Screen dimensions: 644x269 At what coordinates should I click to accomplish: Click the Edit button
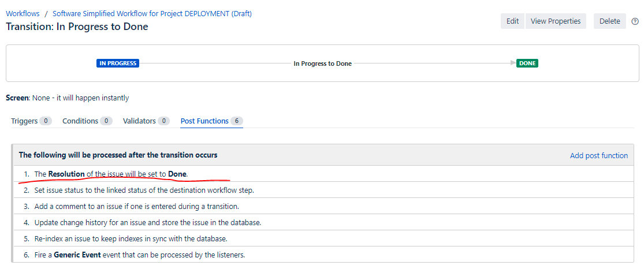pyautogui.click(x=512, y=21)
